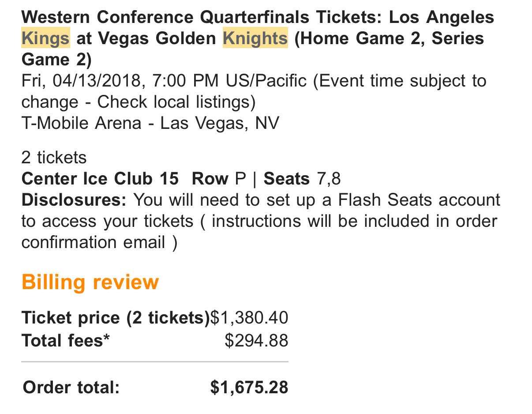
Task: Click the "Center Ice Club 15" section
Action: click(x=100, y=179)
